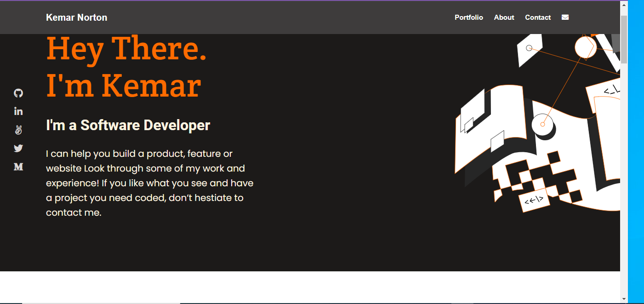Open the Twitter bird icon
644x304 pixels.
[x=18, y=148]
